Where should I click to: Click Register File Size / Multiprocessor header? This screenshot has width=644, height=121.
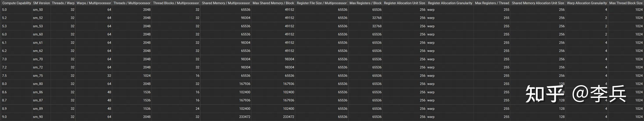(322, 3)
